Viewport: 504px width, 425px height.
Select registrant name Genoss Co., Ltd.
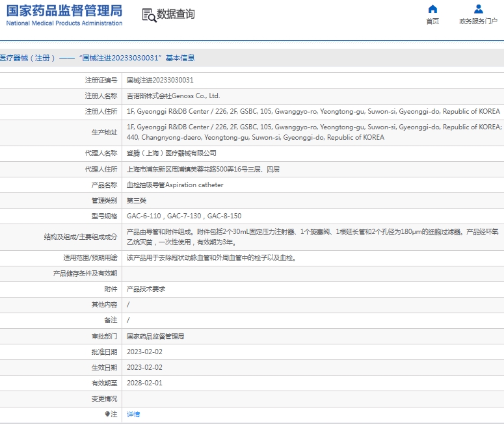pyautogui.click(x=173, y=96)
